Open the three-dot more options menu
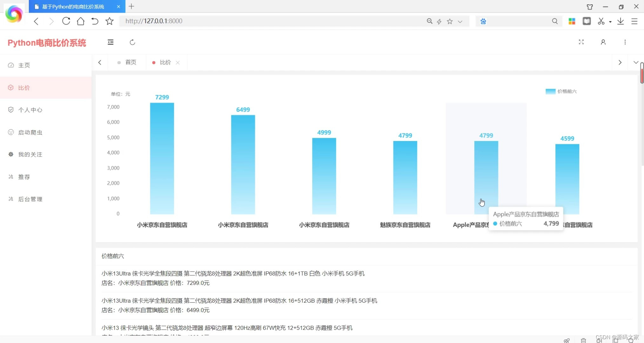The image size is (644, 343). pyautogui.click(x=625, y=42)
